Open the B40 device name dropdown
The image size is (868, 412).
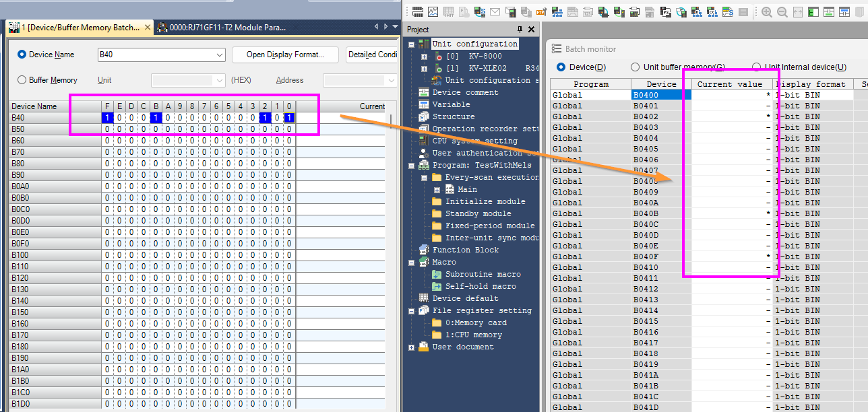220,55
